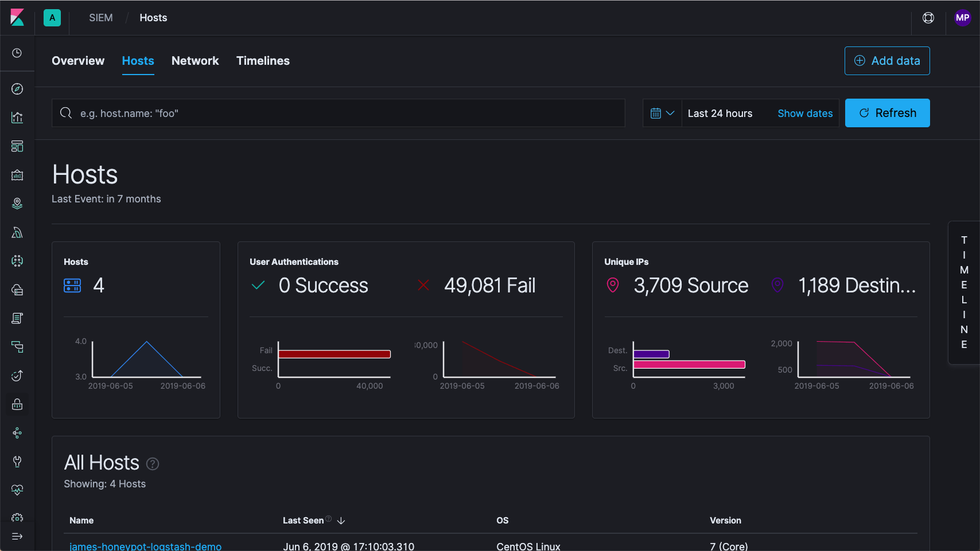The width and height of the screenshot is (980, 551).
Task: Open SIEM lock icon in sidebar
Action: [x=17, y=404]
